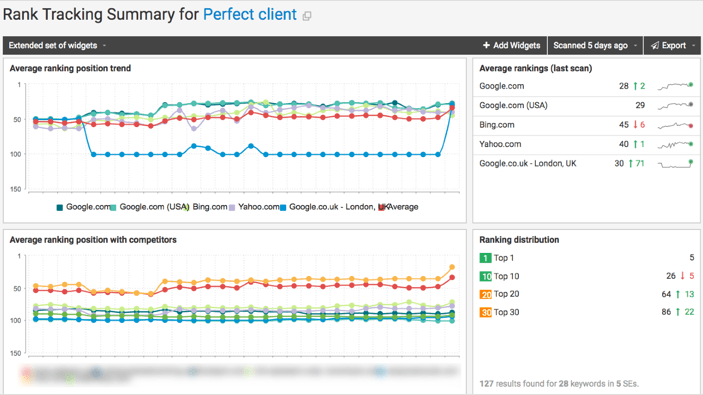The width and height of the screenshot is (703, 395).
Task: Click last orange data point in competitors chart
Action: 452,267
